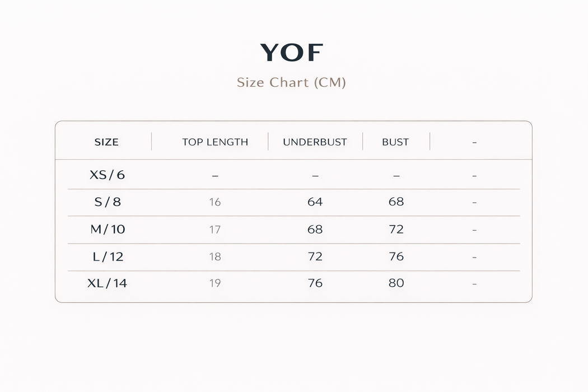Click the BUST column header
This screenshot has height=392, width=588.
tap(395, 142)
